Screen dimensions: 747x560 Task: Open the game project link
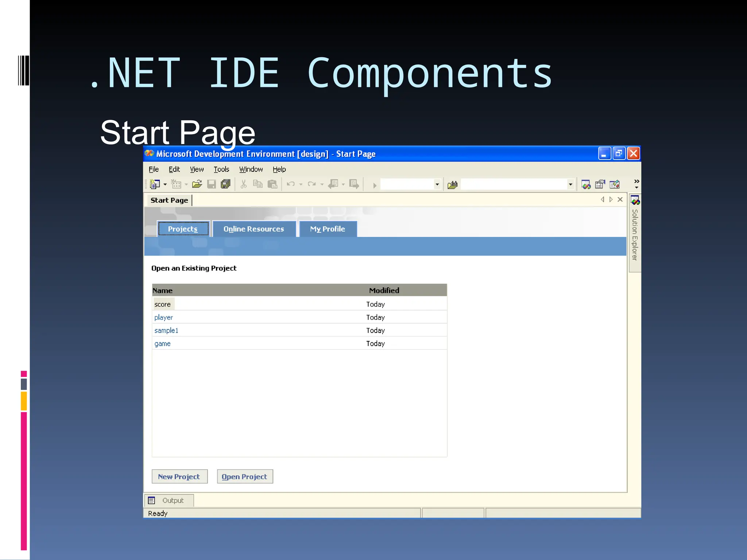pyautogui.click(x=162, y=344)
